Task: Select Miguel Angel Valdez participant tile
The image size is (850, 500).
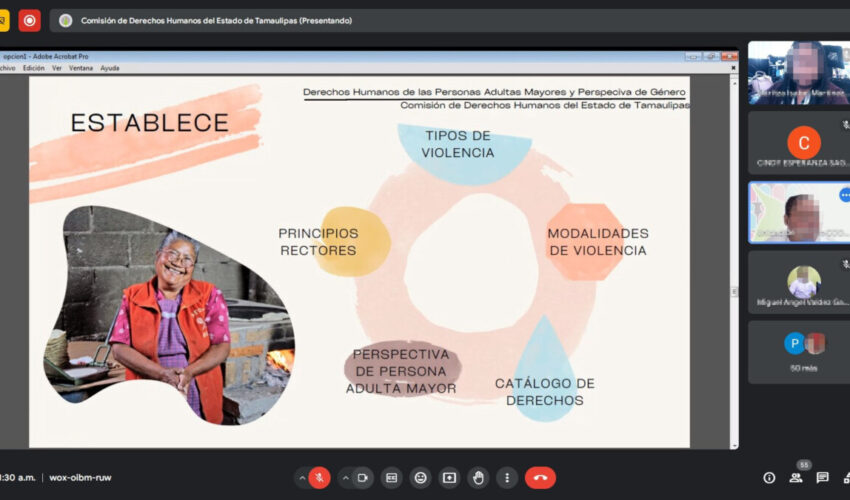Action: [x=799, y=282]
